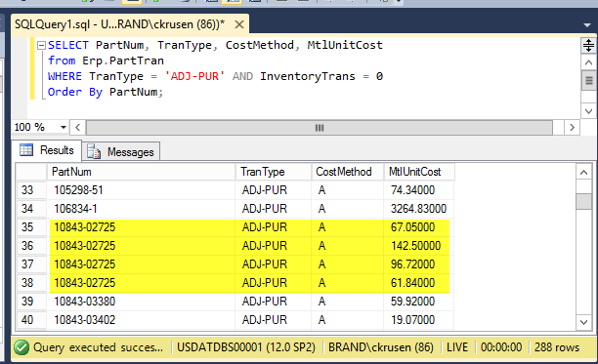Screen dimensions: 598x364
Task: Click the Order By line in editor
Action: pos(106,92)
